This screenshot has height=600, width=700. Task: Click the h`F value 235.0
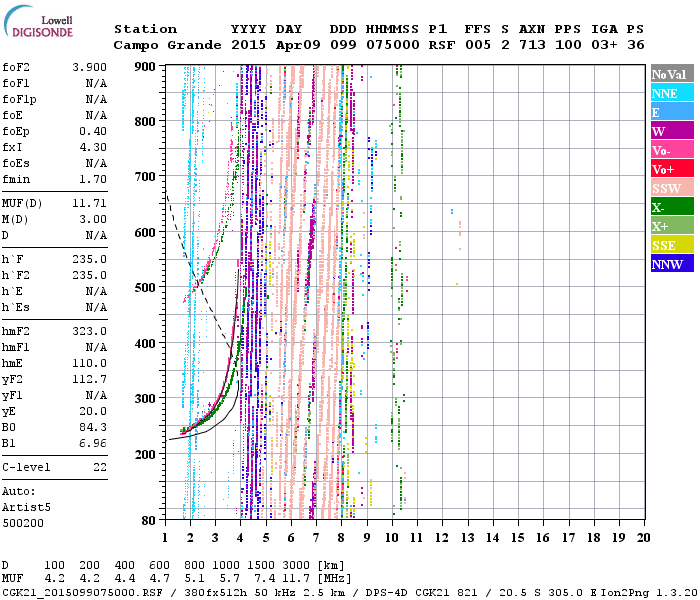(89, 259)
